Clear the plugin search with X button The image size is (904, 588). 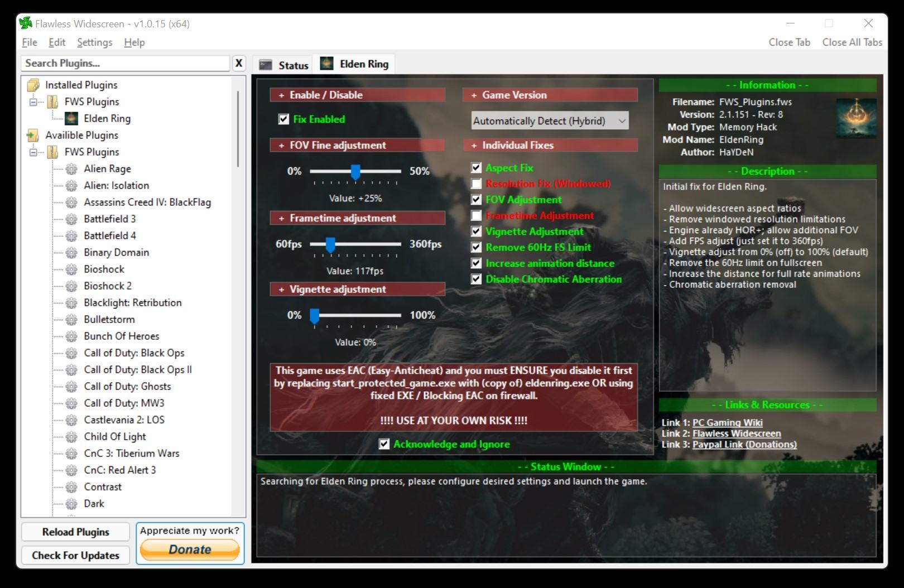click(x=239, y=63)
